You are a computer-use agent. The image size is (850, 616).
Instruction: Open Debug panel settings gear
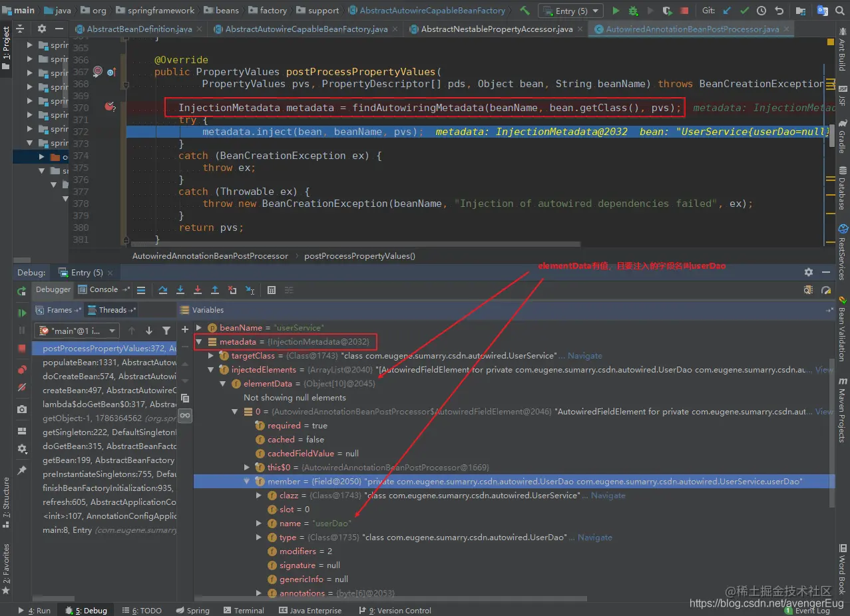point(809,272)
